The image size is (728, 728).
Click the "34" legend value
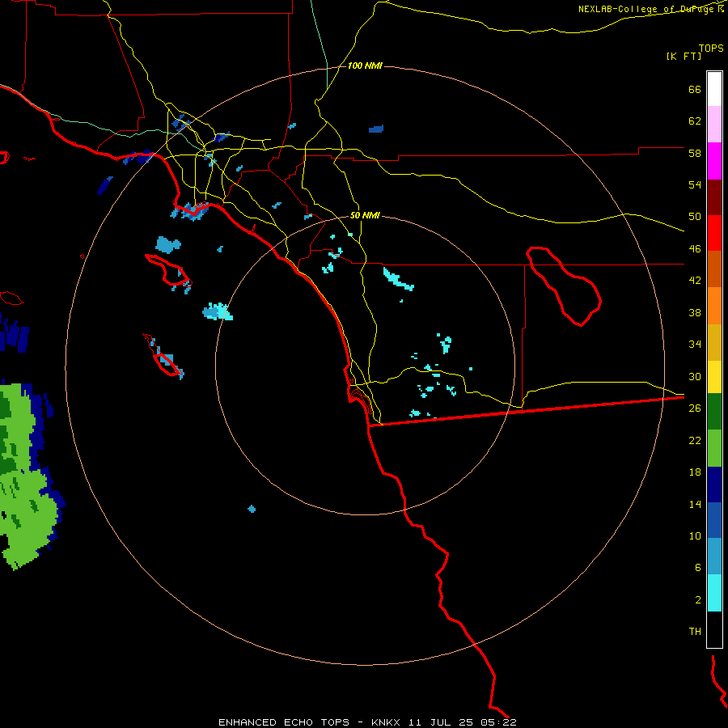(695, 344)
